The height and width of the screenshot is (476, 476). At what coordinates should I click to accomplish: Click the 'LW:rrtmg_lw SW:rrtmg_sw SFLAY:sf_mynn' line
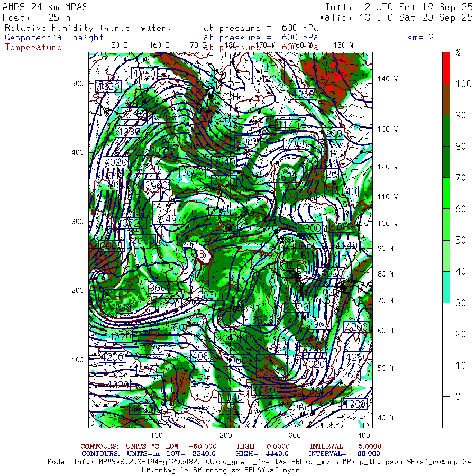[x=221, y=470]
